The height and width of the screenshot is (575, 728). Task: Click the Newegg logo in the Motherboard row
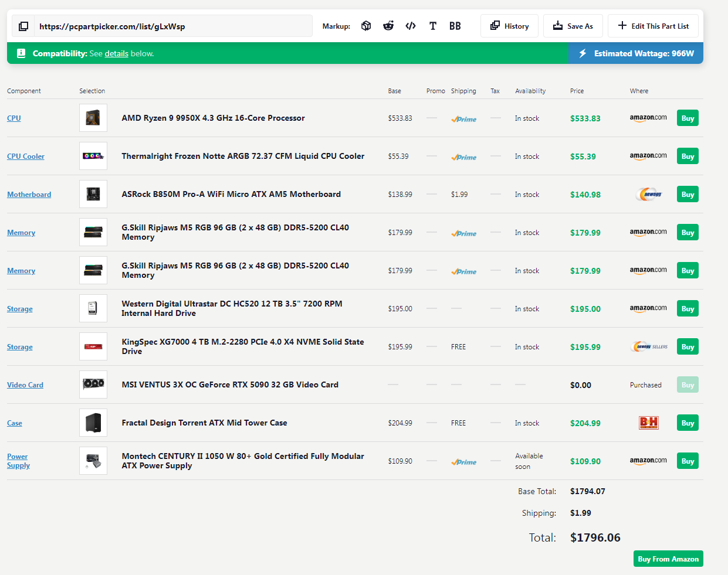(649, 194)
